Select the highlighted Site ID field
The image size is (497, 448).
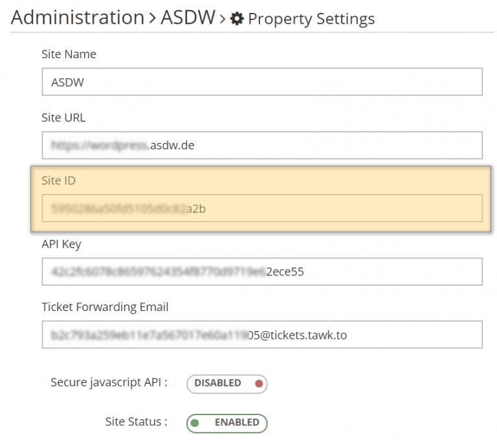262,208
